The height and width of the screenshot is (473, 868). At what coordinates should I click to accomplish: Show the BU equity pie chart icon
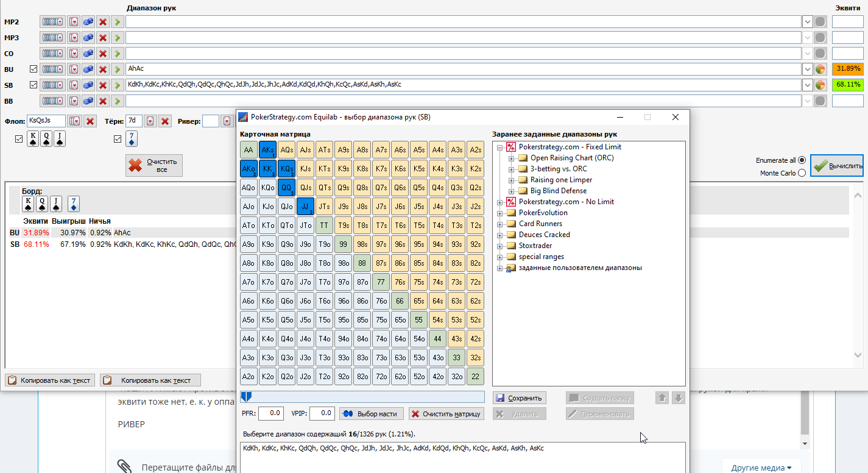(x=820, y=69)
